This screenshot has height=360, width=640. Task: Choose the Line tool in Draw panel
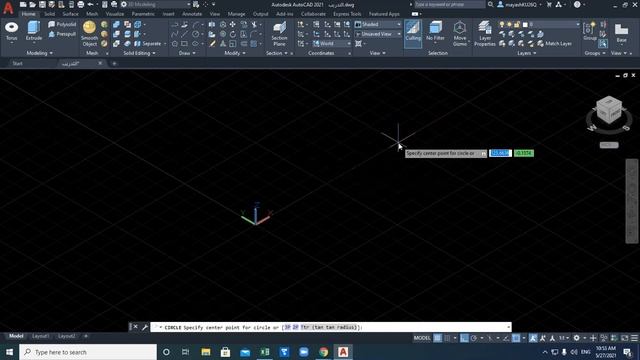tap(185, 34)
